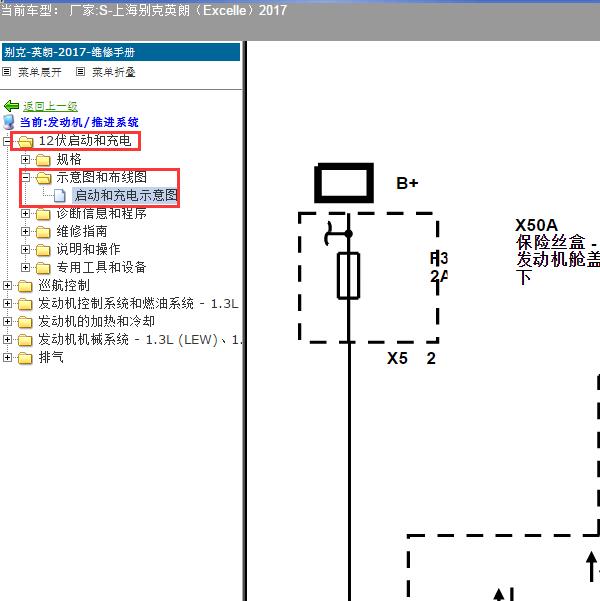Expand the 说明和操作 node
Image resolution: width=600 pixels, height=601 pixels.
coord(25,250)
